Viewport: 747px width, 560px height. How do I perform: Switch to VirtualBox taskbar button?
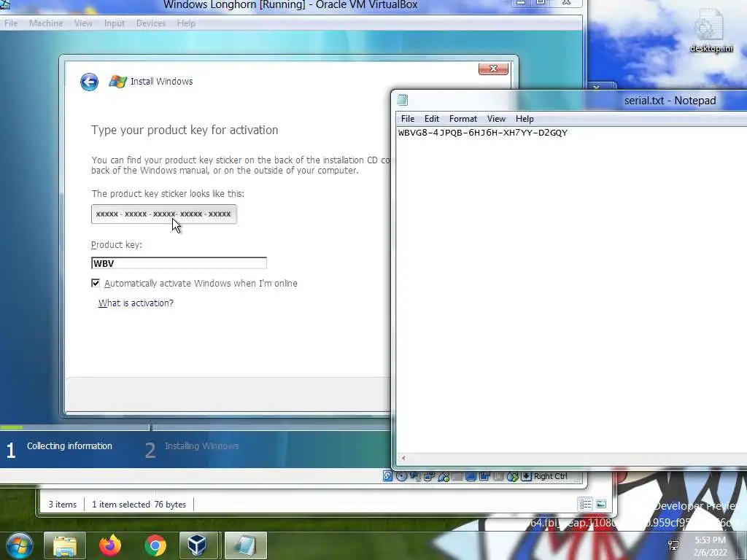point(197,545)
